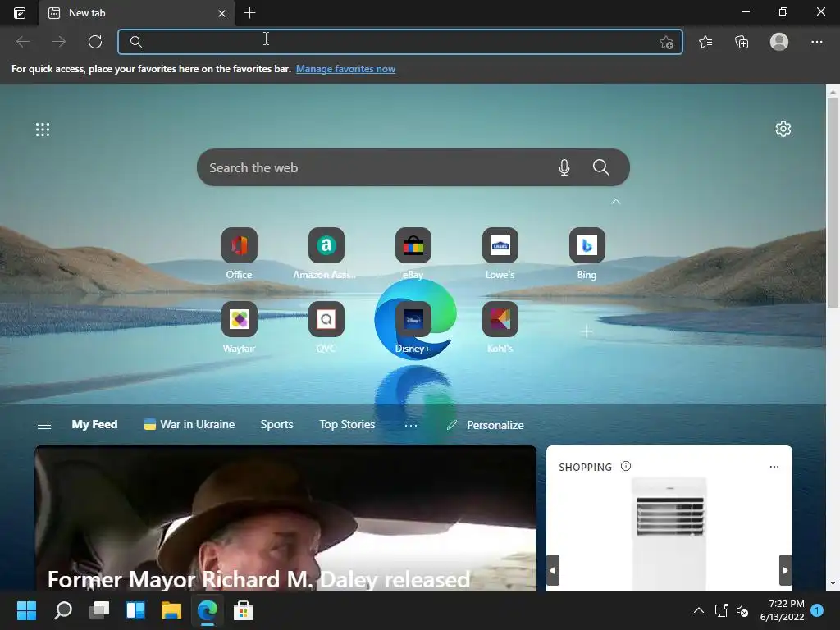This screenshot has width=840, height=630.
Task: Open the app launcher grid icon
Action: (43, 129)
